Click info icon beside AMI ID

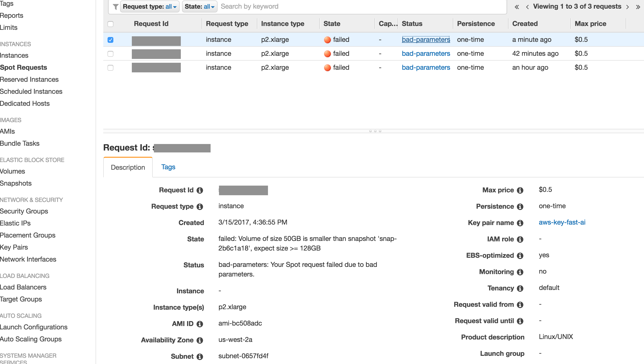(x=200, y=324)
